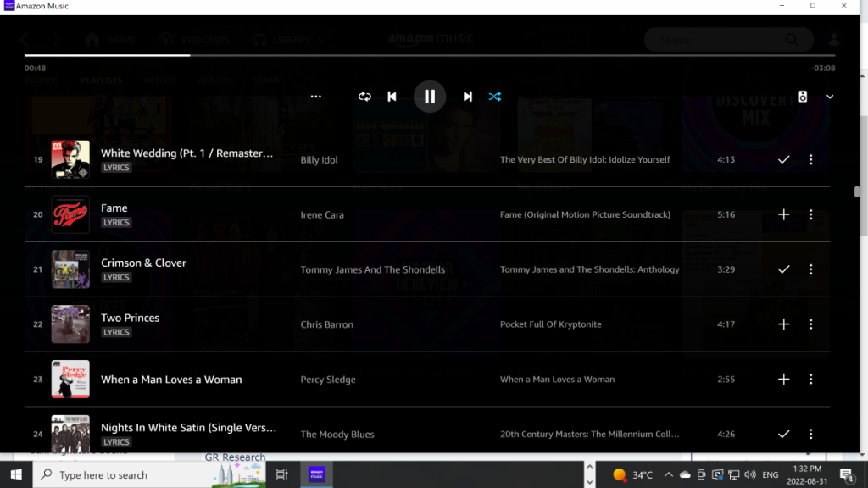Toggle library checkmark for Nights In White Satin
This screenshot has height=488, width=868.
(783, 435)
